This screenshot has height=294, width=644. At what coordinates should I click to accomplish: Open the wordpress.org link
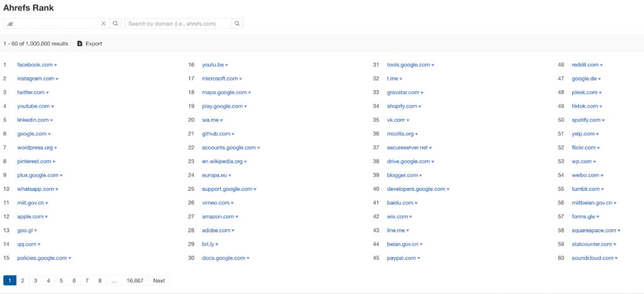(x=35, y=148)
